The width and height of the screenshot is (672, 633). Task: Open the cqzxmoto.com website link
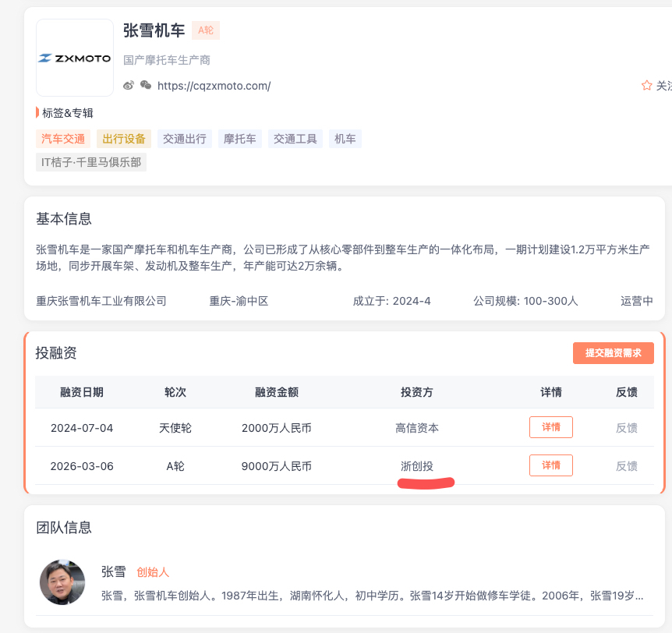click(214, 86)
